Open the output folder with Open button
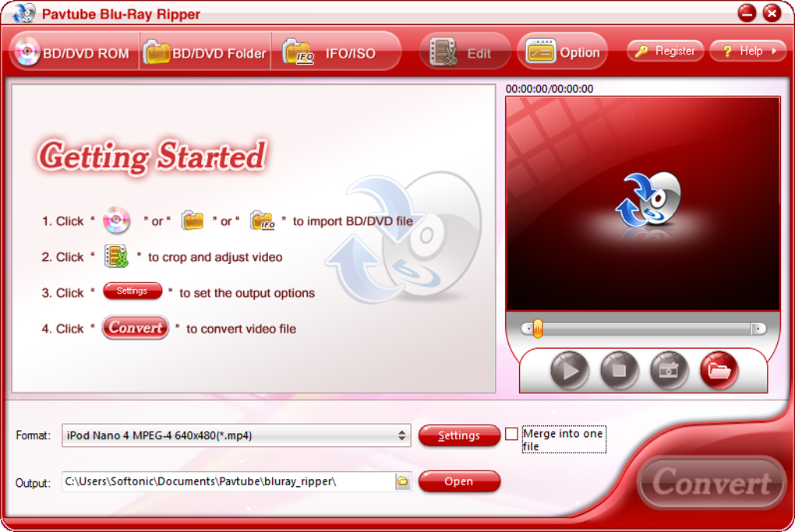Viewport: 795px width, 532px height. coord(459,481)
